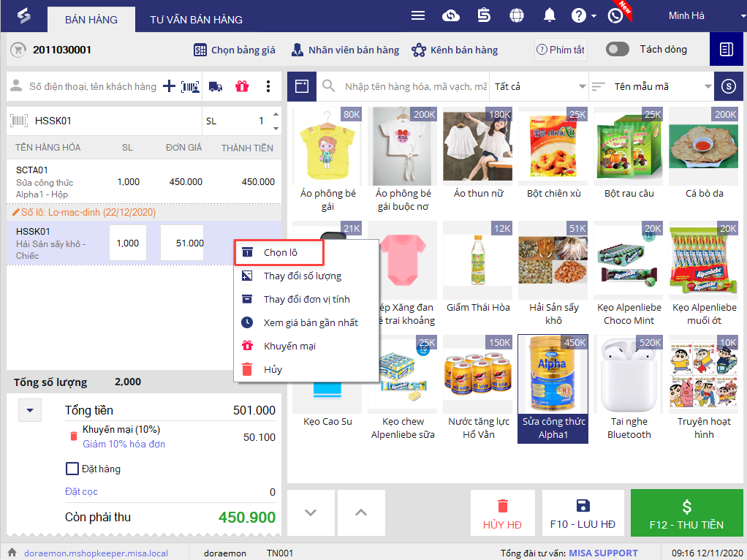The width and height of the screenshot is (747, 560).
Task: Select Hủy in context menu
Action: [x=306, y=369]
